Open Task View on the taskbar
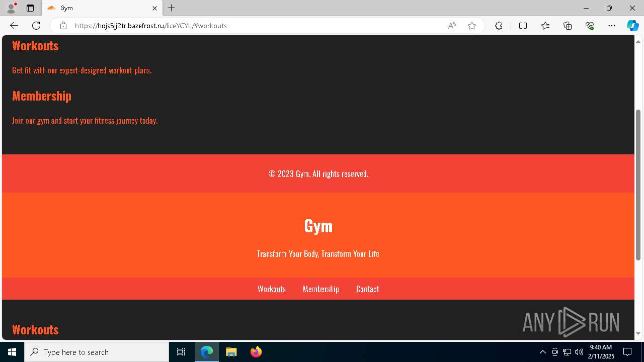The width and height of the screenshot is (644, 362). click(x=181, y=352)
